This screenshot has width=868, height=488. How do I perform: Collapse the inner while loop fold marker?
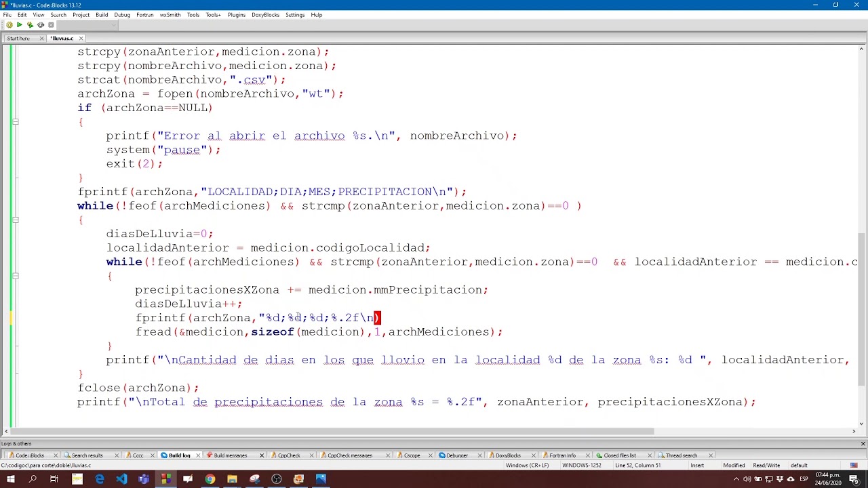click(15, 276)
